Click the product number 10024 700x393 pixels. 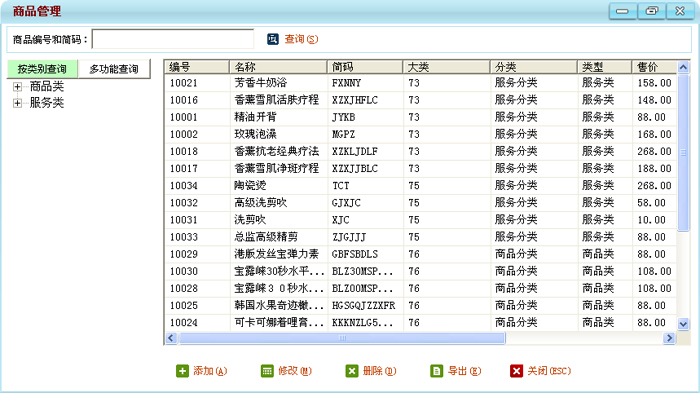click(183, 323)
